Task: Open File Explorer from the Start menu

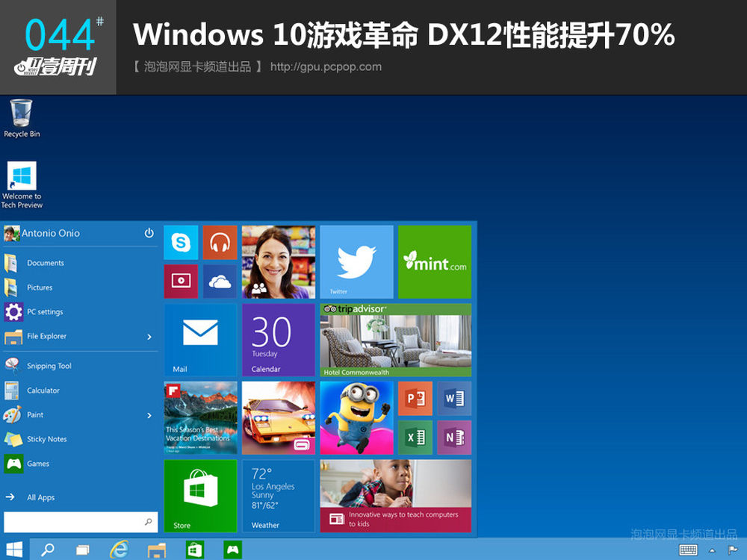Action: (x=80, y=336)
